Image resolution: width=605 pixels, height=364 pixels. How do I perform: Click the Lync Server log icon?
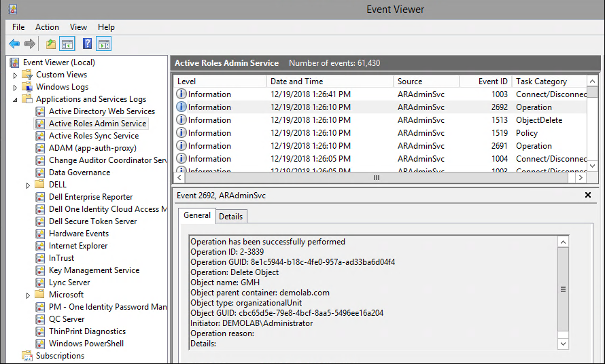point(40,283)
